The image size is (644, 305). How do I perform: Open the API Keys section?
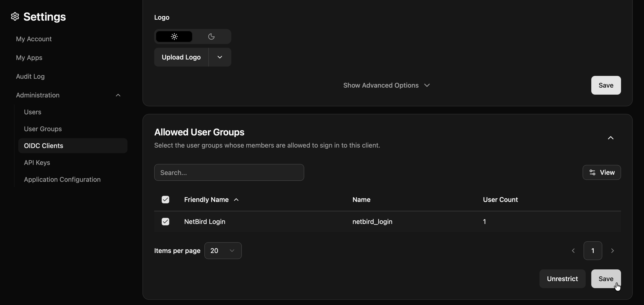37,163
